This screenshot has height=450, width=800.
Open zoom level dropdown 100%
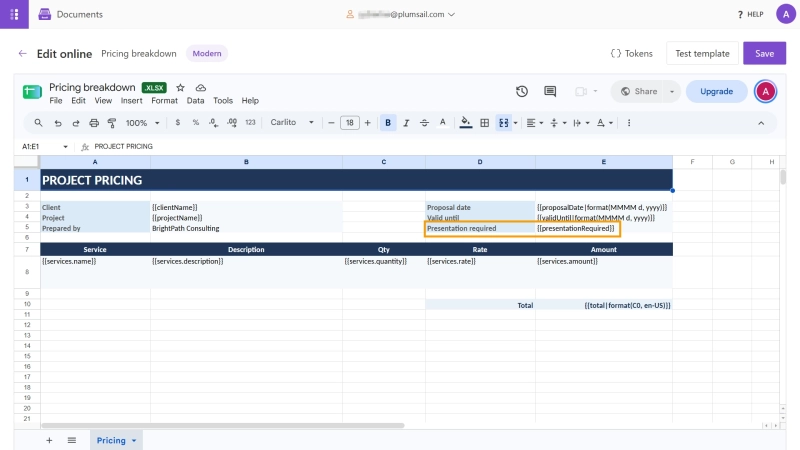[x=142, y=123]
